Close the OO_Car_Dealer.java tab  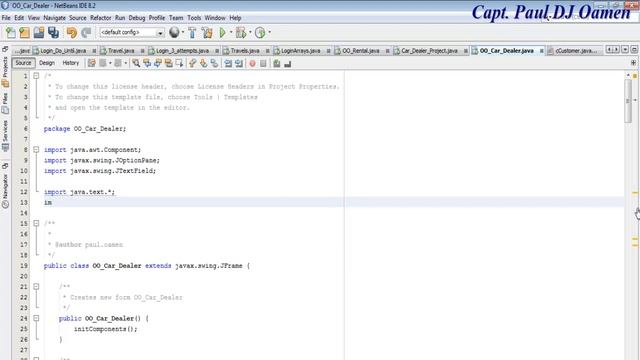[x=542, y=51]
